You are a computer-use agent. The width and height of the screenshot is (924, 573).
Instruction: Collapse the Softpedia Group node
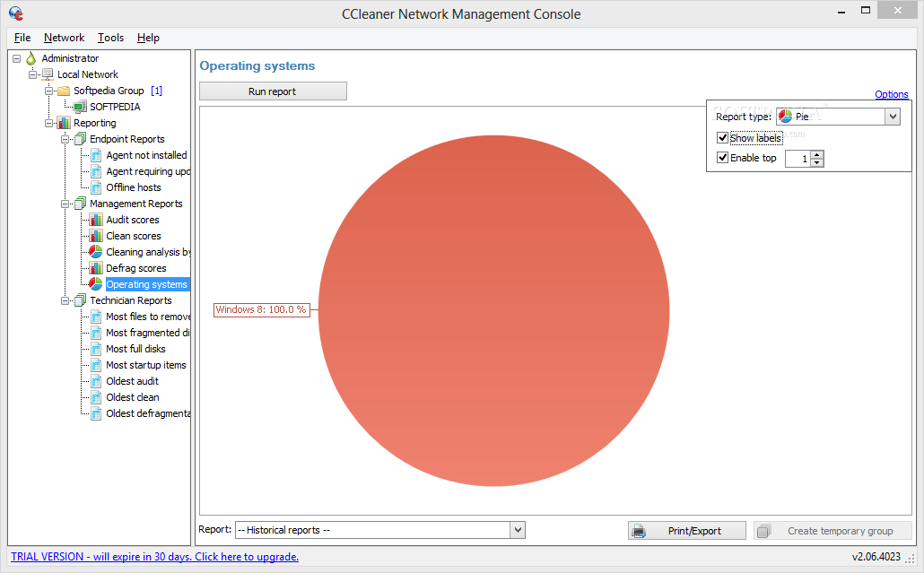[x=49, y=91]
